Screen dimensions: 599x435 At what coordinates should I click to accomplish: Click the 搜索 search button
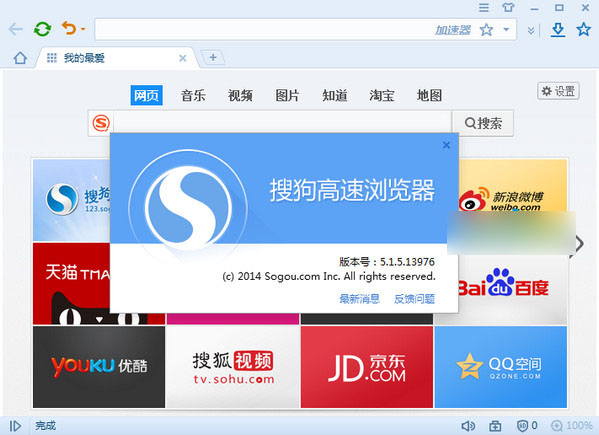tap(483, 123)
